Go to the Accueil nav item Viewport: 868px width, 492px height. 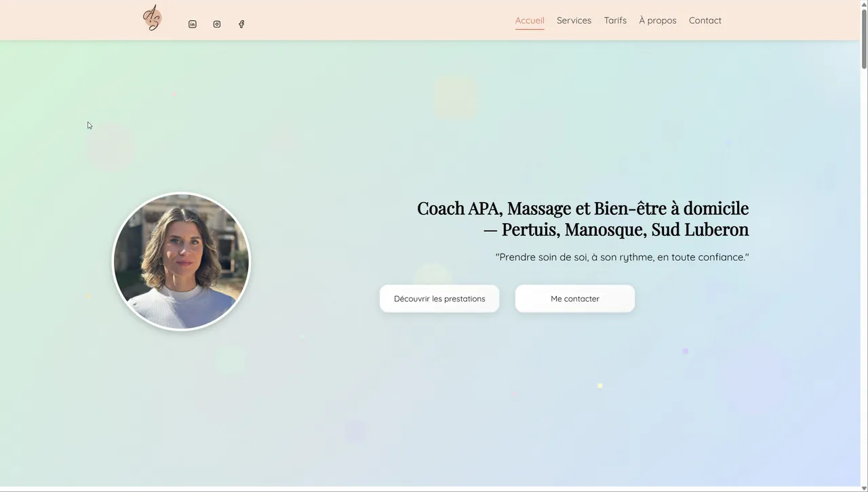(530, 20)
